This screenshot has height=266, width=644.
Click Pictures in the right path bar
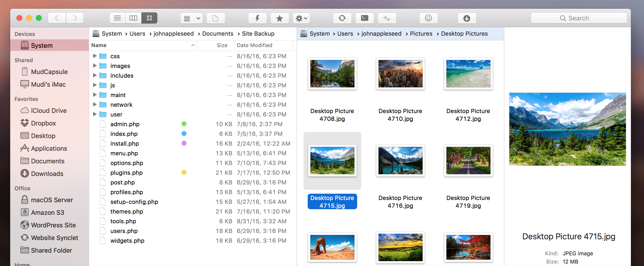pos(421,33)
